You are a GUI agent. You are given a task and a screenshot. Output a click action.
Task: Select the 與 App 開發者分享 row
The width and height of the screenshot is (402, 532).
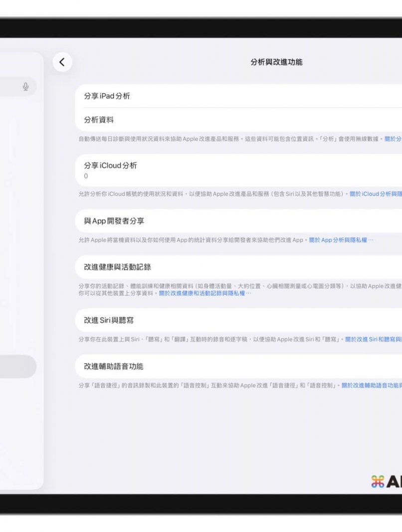click(x=239, y=221)
